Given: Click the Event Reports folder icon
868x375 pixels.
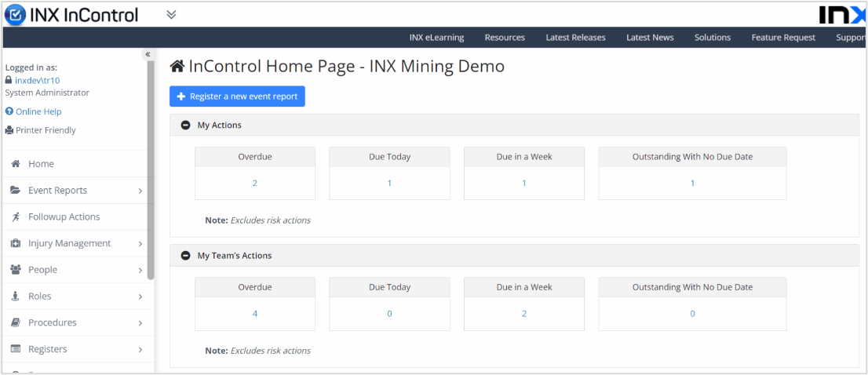Looking at the screenshot, I should click(x=16, y=191).
